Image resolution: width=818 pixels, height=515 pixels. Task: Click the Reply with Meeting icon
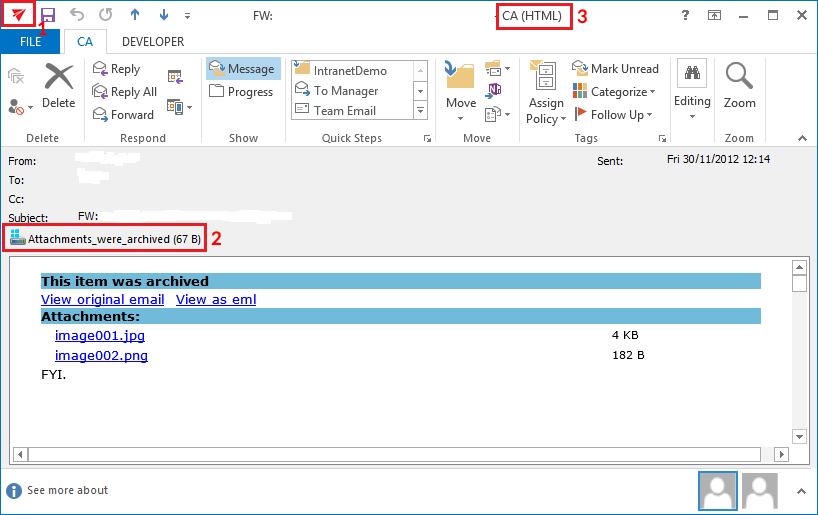tap(175, 77)
